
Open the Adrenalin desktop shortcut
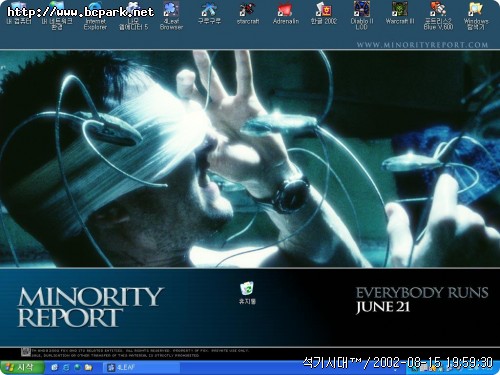[286, 13]
